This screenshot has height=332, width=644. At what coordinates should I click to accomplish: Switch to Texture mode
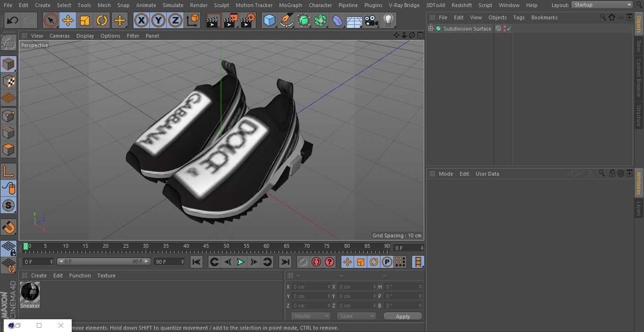pyautogui.click(x=8, y=81)
